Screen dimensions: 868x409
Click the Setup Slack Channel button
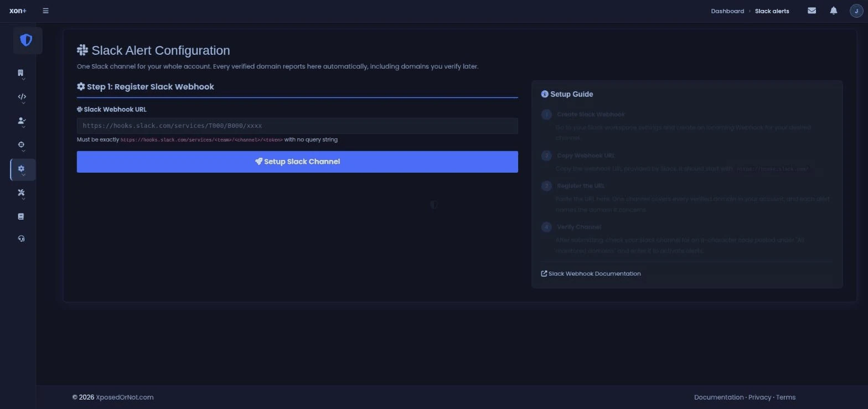pos(297,162)
